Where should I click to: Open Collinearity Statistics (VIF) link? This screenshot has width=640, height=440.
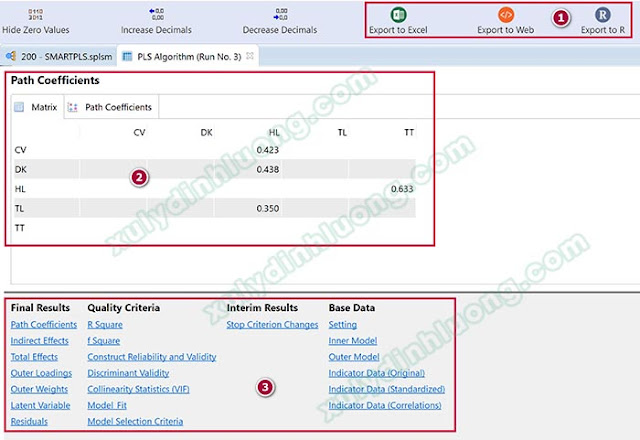(x=138, y=389)
